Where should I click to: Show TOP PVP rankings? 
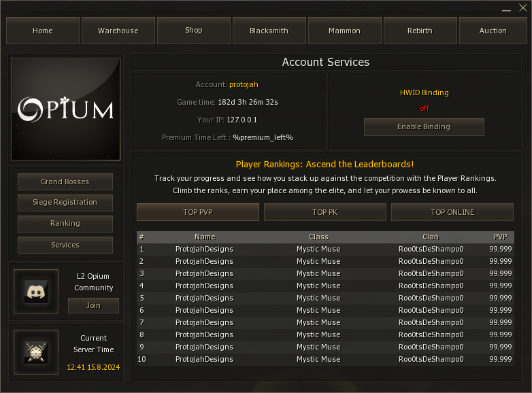pyautogui.click(x=198, y=212)
